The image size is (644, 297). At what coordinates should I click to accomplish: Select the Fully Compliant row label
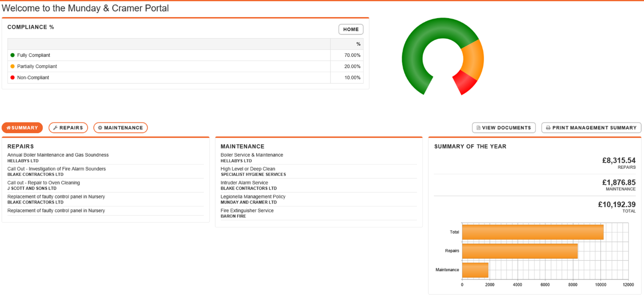[34, 55]
